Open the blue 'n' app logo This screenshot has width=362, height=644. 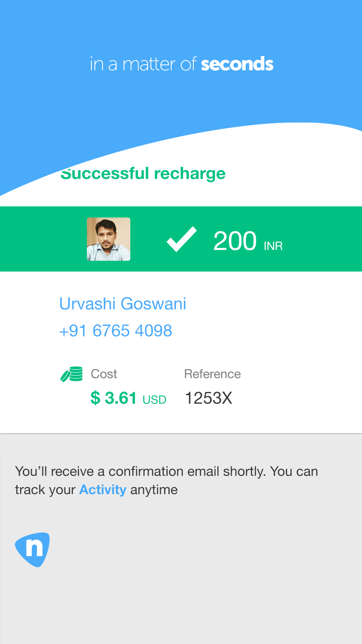(32, 549)
